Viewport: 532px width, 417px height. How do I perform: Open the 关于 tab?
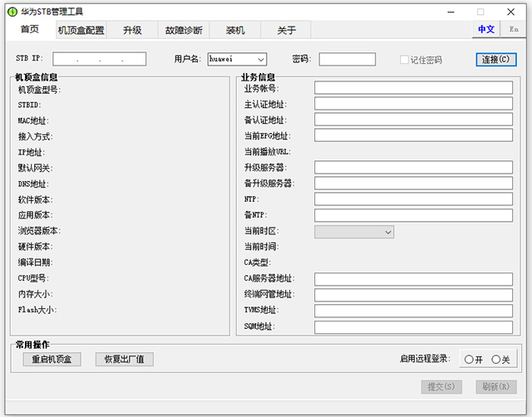coord(286,30)
